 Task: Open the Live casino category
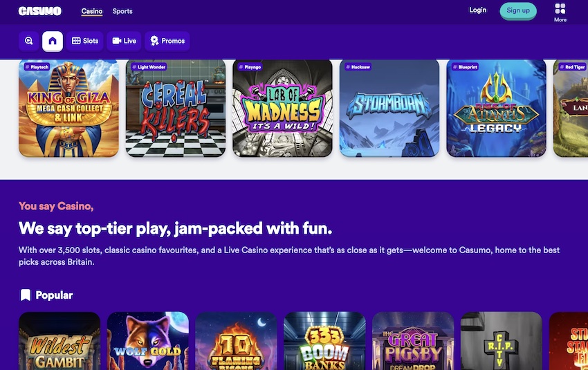[124, 41]
